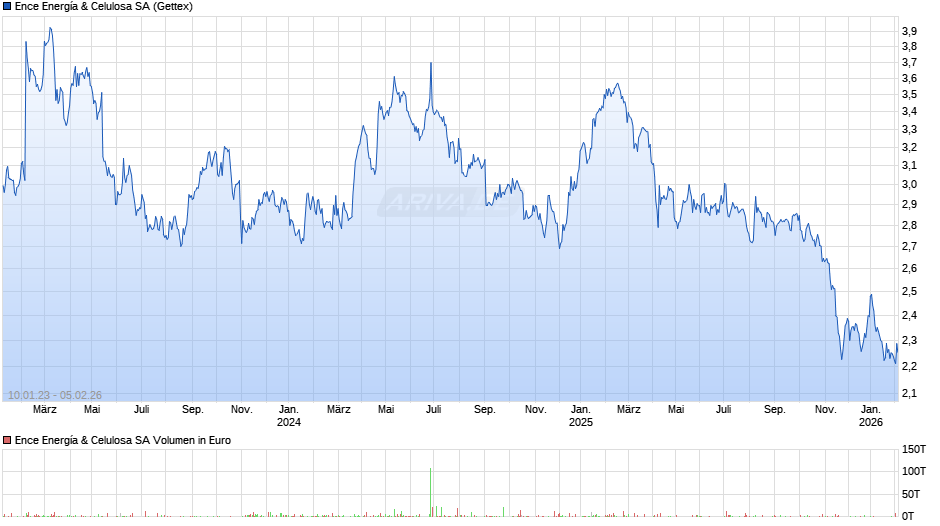Click the blue legend square for Ence Energía
The image size is (940, 526).
pyautogui.click(x=7, y=7)
